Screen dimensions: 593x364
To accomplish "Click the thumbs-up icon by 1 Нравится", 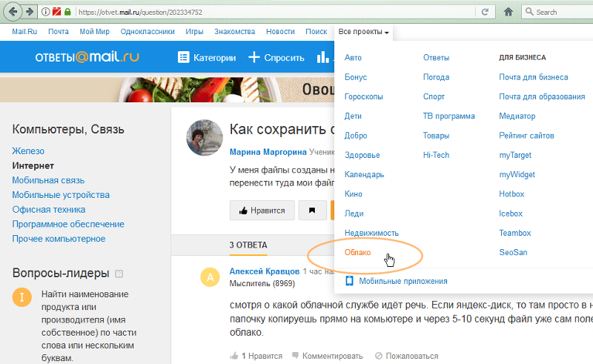I will click(x=234, y=356).
